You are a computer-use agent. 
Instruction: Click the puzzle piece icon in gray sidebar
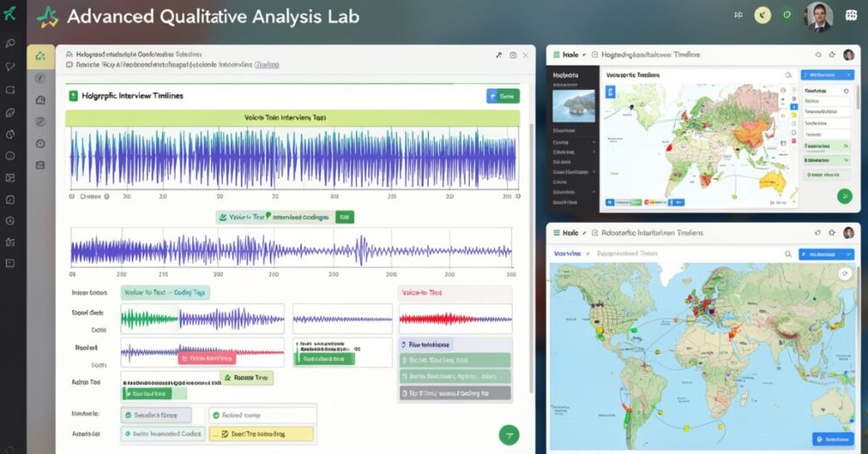(41, 100)
